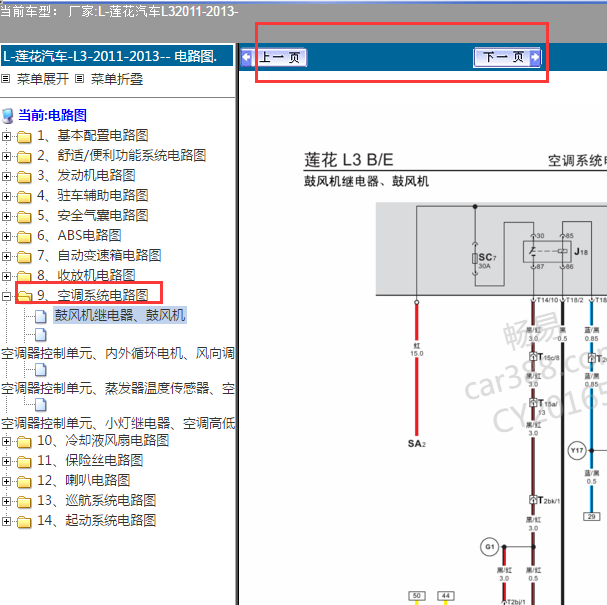The image size is (607, 605).
Task: Click folder icon of 1、基本配置电路图
Action: point(24,137)
